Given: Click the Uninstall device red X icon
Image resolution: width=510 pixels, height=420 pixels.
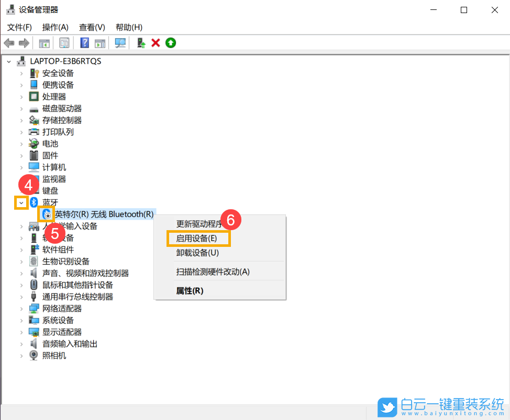Looking at the screenshot, I should coord(156,42).
